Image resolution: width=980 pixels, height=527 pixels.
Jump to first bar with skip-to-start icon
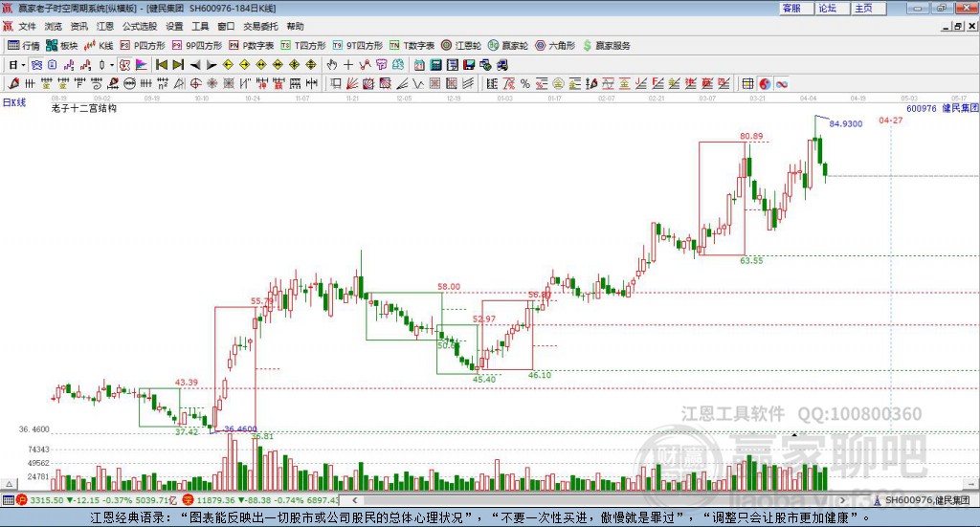tap(162, 65)
